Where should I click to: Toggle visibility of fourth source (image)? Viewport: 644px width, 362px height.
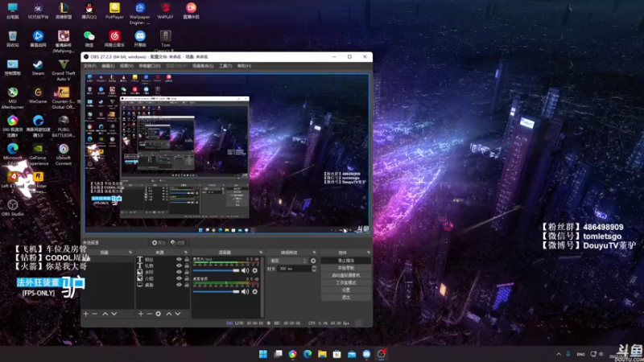click(179, 278)
